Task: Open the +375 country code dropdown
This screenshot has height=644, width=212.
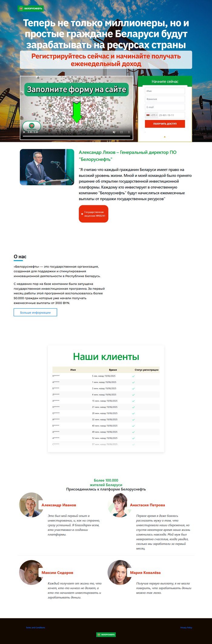Action: (152, 115)
